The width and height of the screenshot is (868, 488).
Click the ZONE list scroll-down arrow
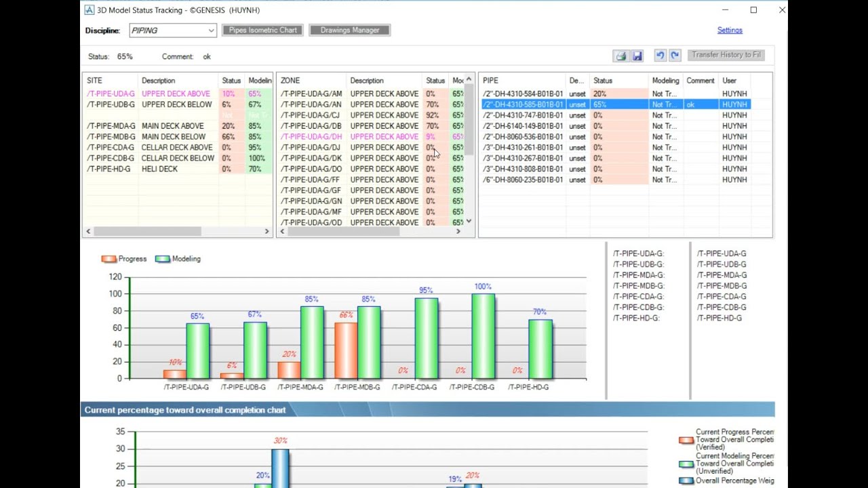(469, 222)
